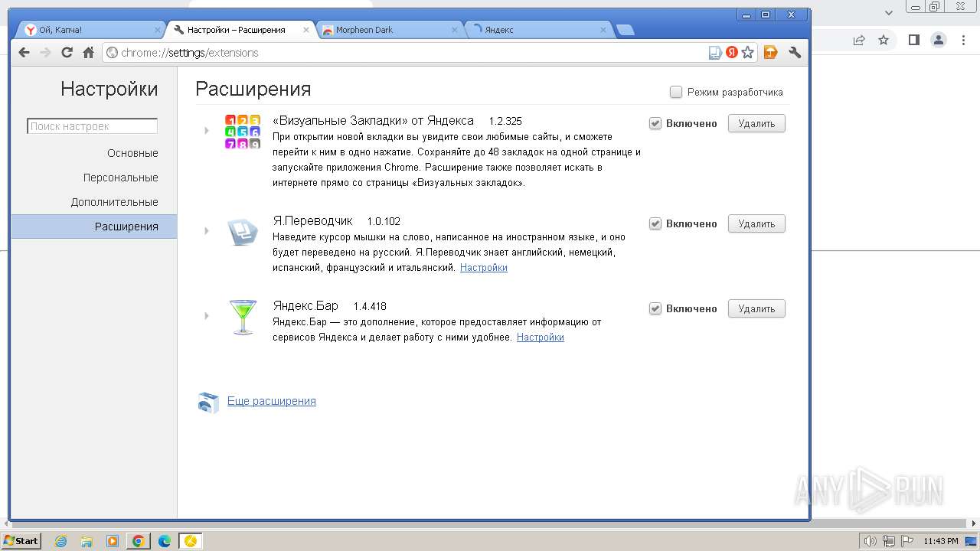The width and height of the screenshot is (980, 551).
Task: Open 'Настройки' link for Я.Переводчик
Action: pos(484,268)
